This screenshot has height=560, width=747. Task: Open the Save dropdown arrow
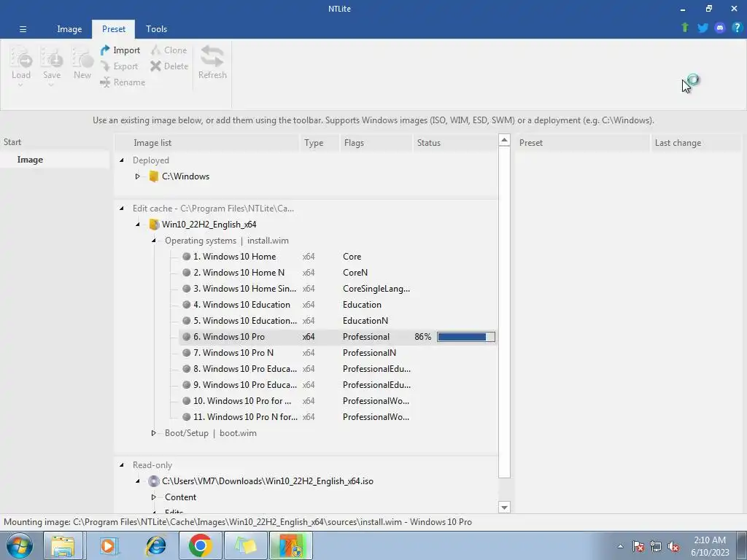pos(51,85)
